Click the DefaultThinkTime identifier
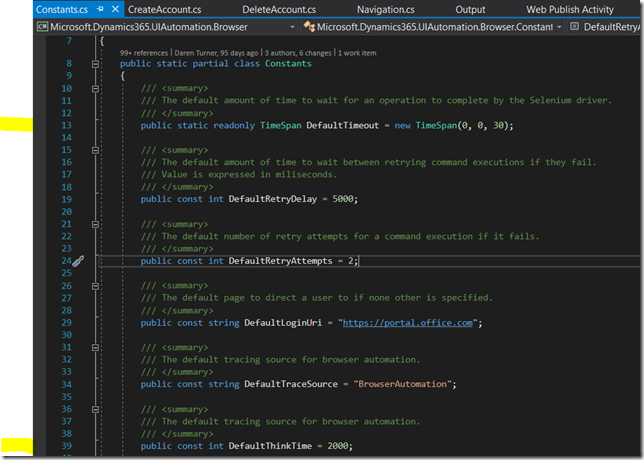Viewport: 644px width, 460px height. point(270,446)
